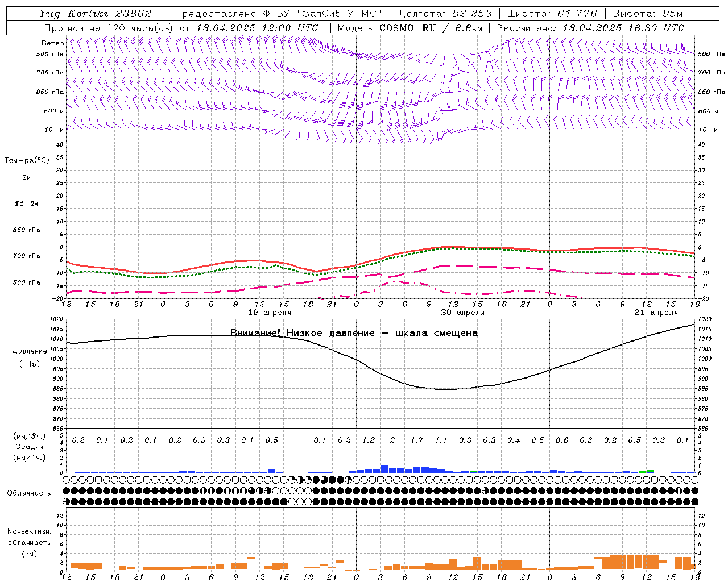Select the 850 гПа temperature legend entry

[27, 230]
